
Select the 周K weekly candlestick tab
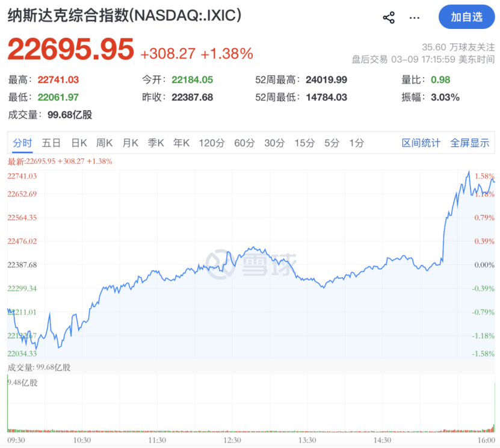click(104, 143)
